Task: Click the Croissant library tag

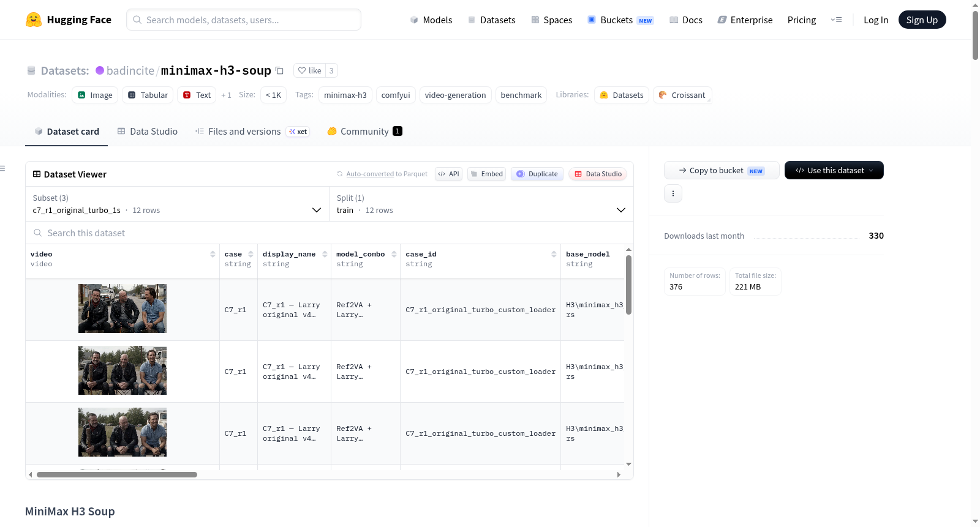Action: coord(682,95)
